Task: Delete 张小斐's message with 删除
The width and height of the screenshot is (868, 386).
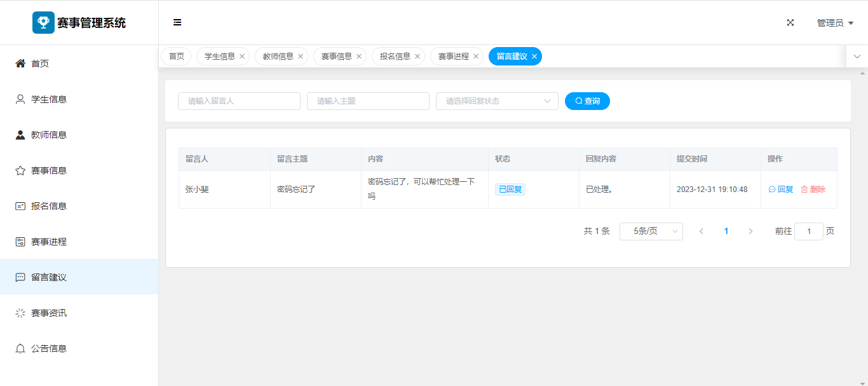Action: pos(813,190)
